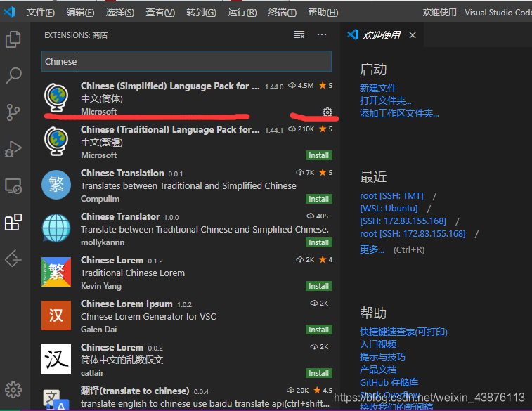The image size is (532, 411).
Task: Open recent [SSH: 172.83.155.168] entry
Action: pos(403,221)
